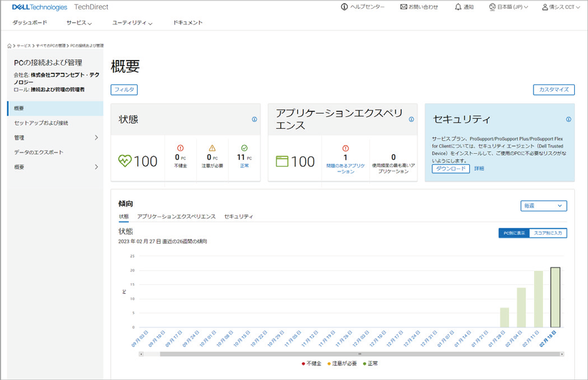The width and height of the screenshot is (588, 380).
Task: Click info icon on セキュリティ card
Action: point(568,119)
